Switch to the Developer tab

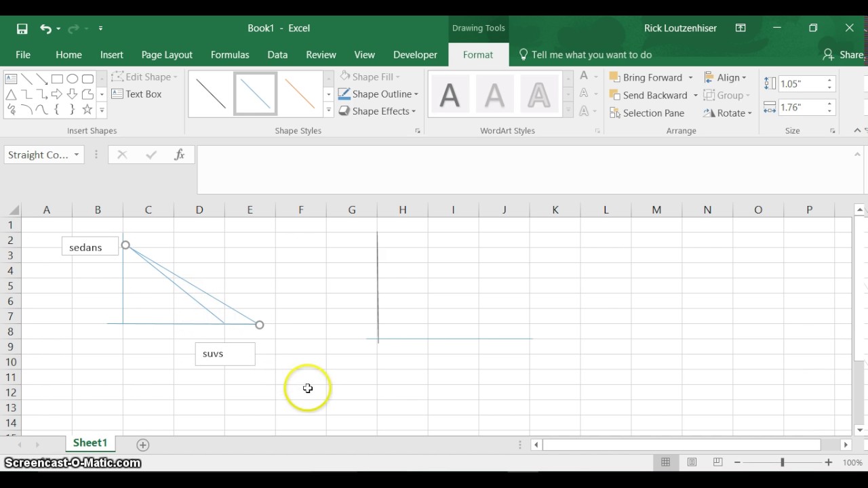tap(415, 55)
